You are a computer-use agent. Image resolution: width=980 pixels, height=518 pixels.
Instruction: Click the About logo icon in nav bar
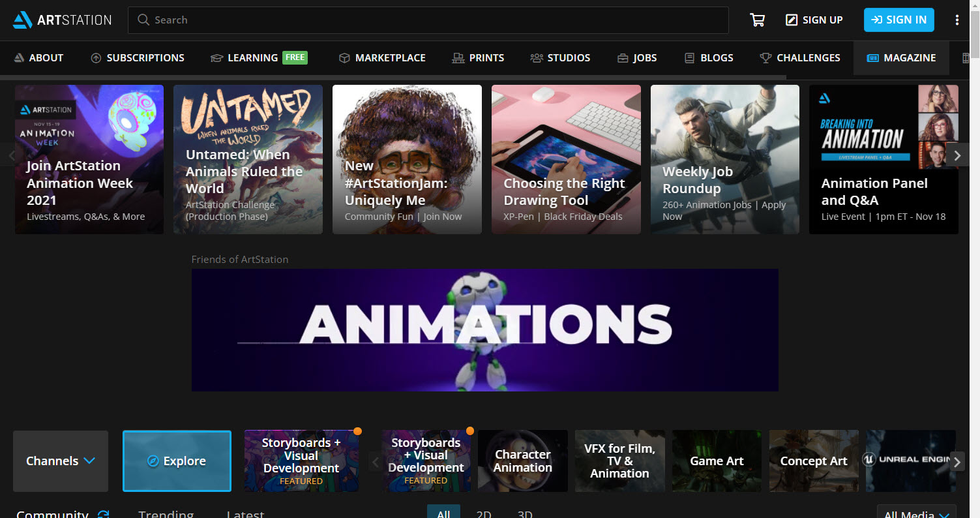click(19, 58)
